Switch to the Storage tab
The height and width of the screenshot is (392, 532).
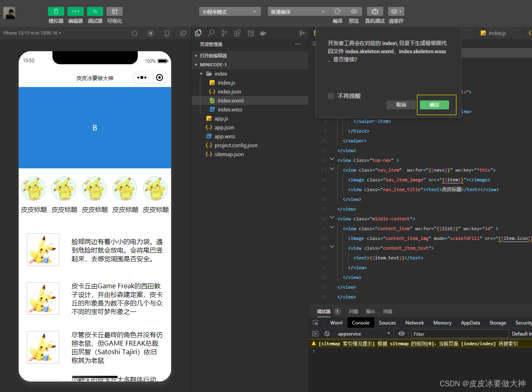click(497, 322)
